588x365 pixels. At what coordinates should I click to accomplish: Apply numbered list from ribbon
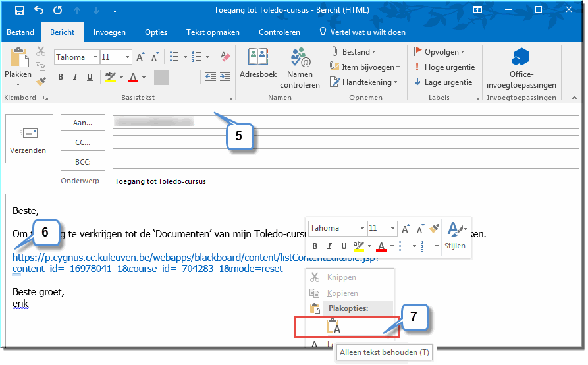(x=197, y=57)
